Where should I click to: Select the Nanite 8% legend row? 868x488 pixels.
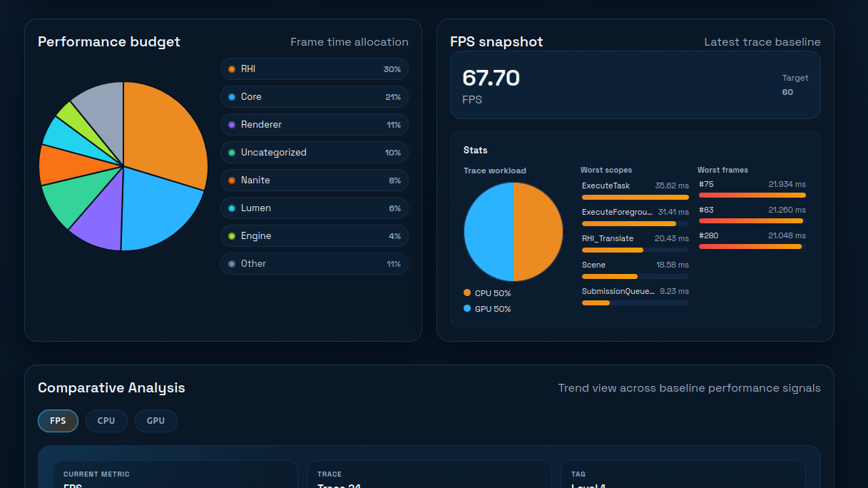click(315, 181)
